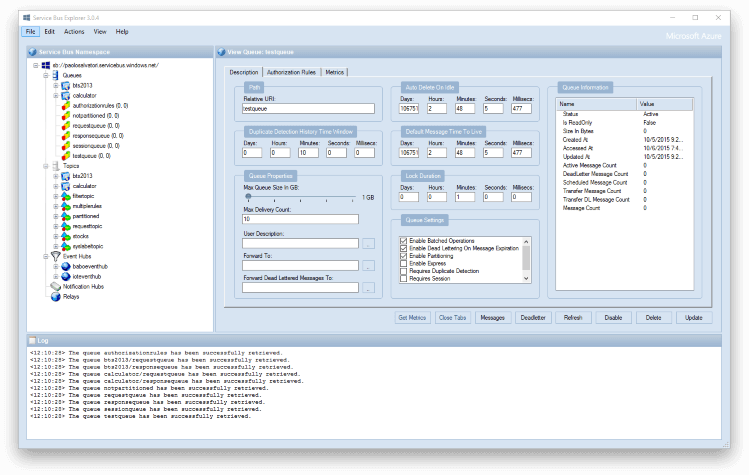This screenshot has height=475, width=749.
Task: Click the ellipsis button beside User Description
Action: point(368,244)
